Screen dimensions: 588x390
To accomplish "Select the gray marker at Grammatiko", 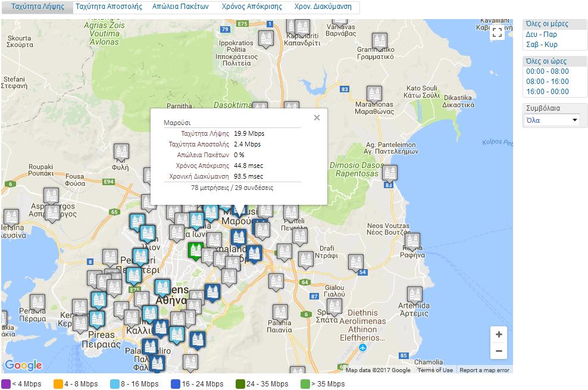I will coord(380,41).
